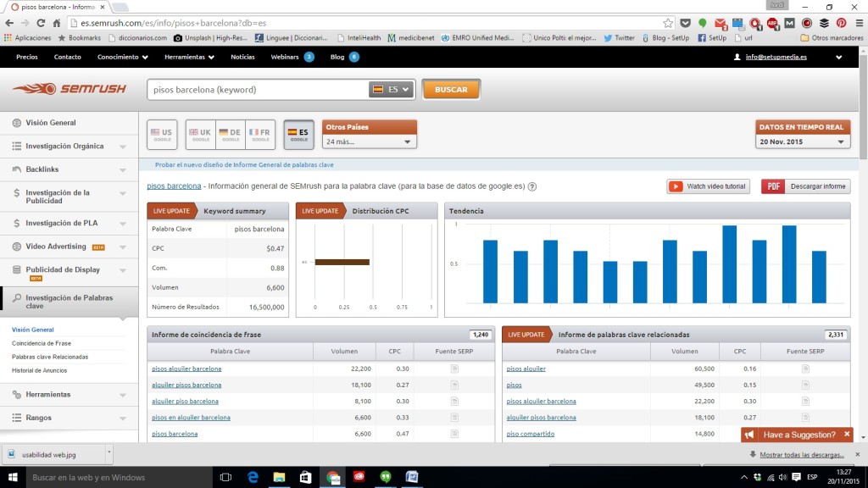Open Pinterest extension icon
The width and height of the screenshot is (868, 488).
click(x=841, y=23)
